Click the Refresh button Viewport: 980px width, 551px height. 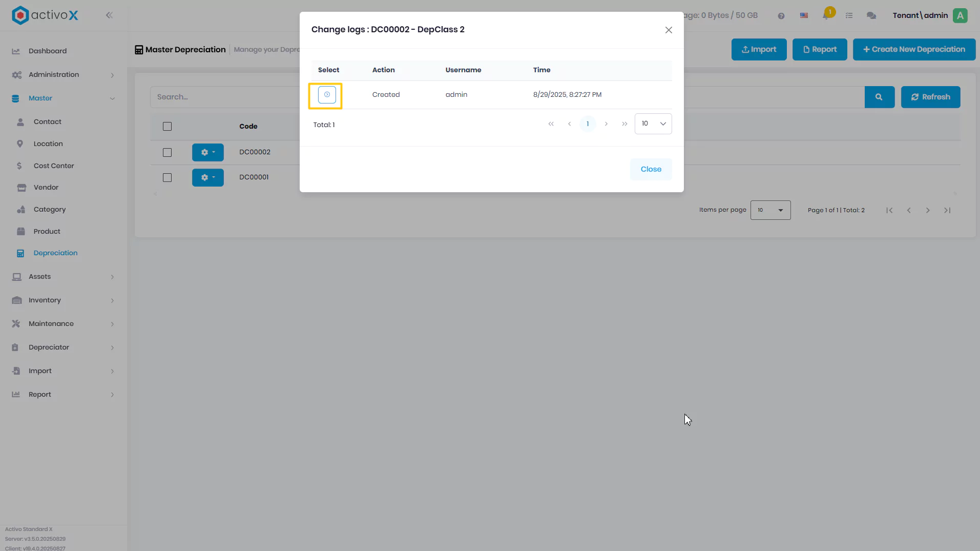[x=930, y=97]
